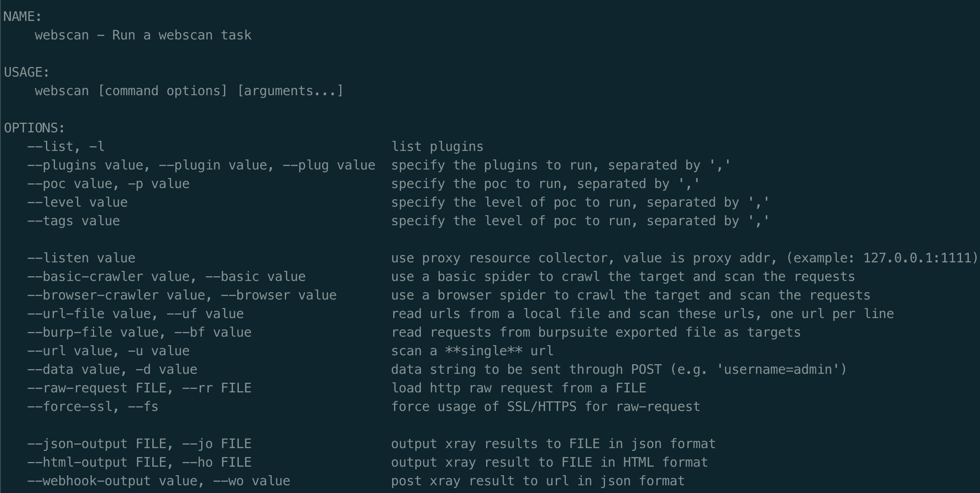Image resolution: width=980 pixels, height=493 pixels.
Task: Click the OPTIONS: section heading
Action: pyautogui.click(x=34, y=128)
